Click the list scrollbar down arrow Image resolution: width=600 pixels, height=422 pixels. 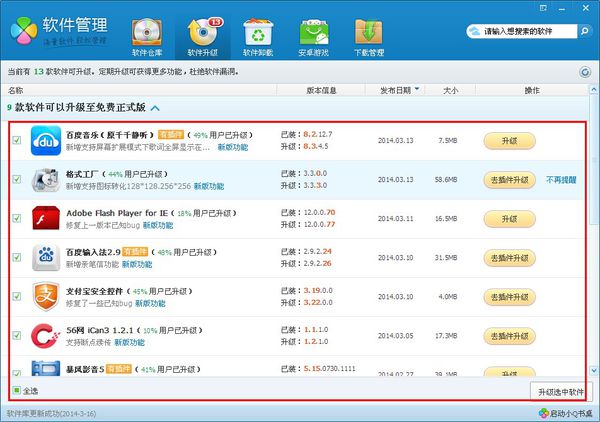pyautogui.click(x=593, y=370)
